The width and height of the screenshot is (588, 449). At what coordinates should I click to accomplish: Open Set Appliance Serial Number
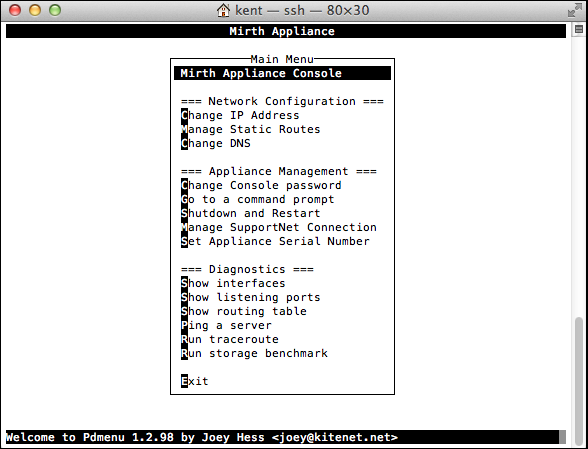pyautogui.click(x=275, y=241)
